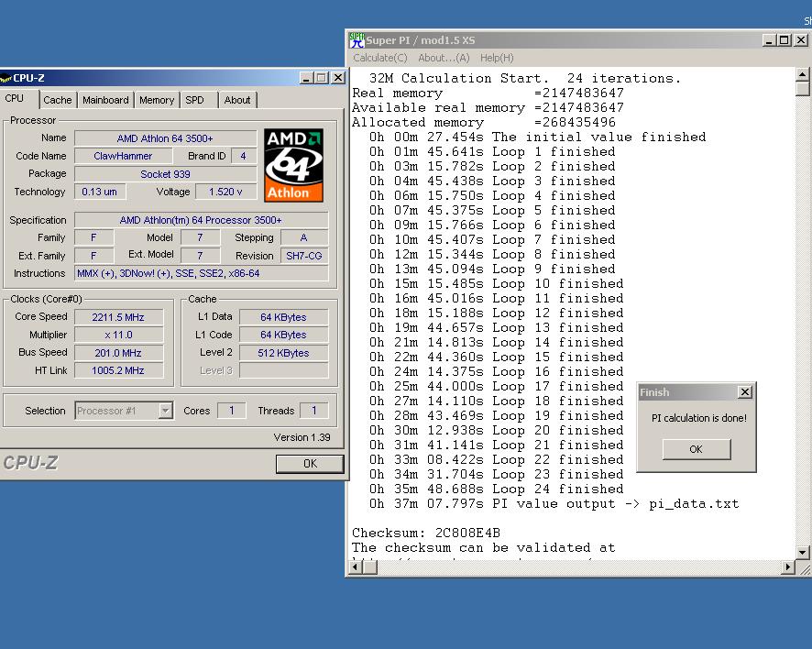Minimize the CPU-Z window
Screen dimensions: 812x649
pyautogui.click(x=306, y=78)
